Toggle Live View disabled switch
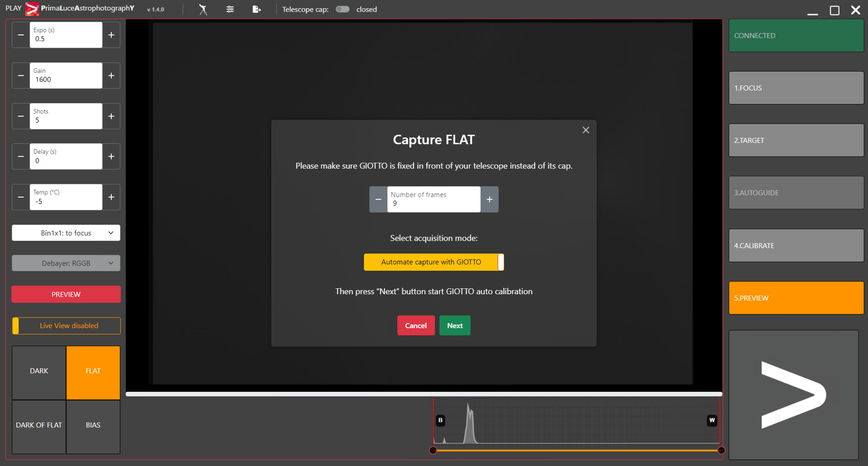Viewport: 868px width, 466px height. pos(66,325)
